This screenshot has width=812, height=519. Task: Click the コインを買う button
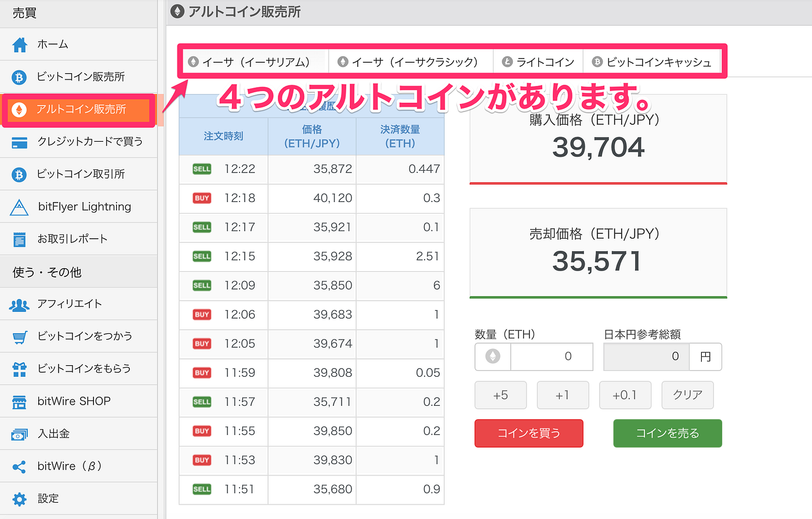pos(529,433)
